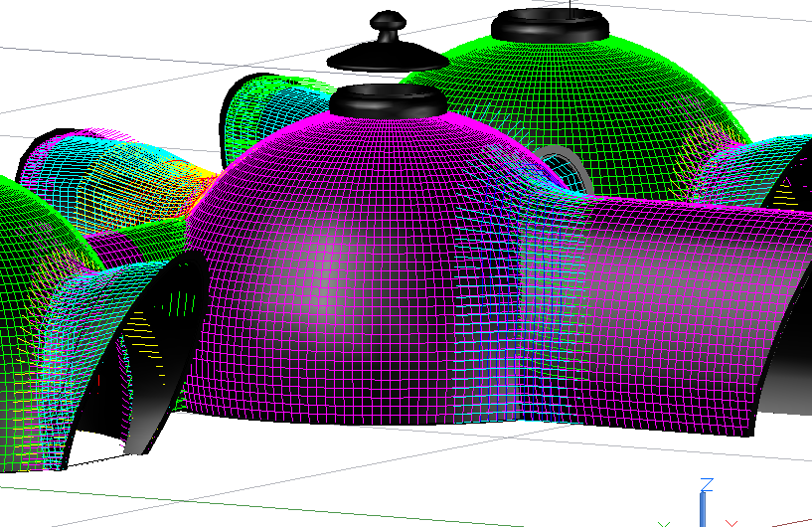The image size is (812, 527).
Task: Select the floating black lid with knob
Action: point(388,43)
